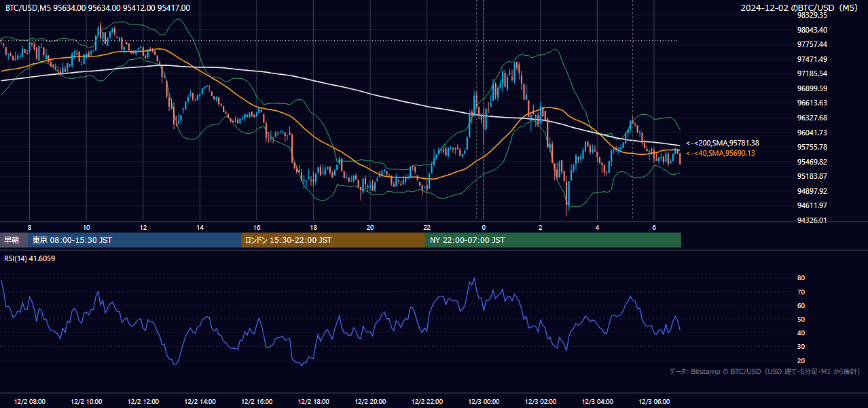Click RSI scale value 50
Viewport: 868px width, 408px height.
801,319
